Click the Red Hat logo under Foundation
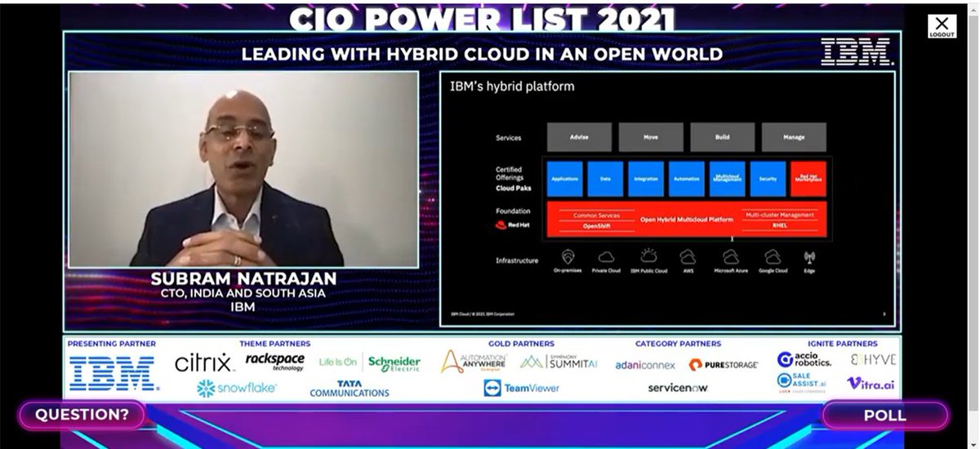 [514, 224]
